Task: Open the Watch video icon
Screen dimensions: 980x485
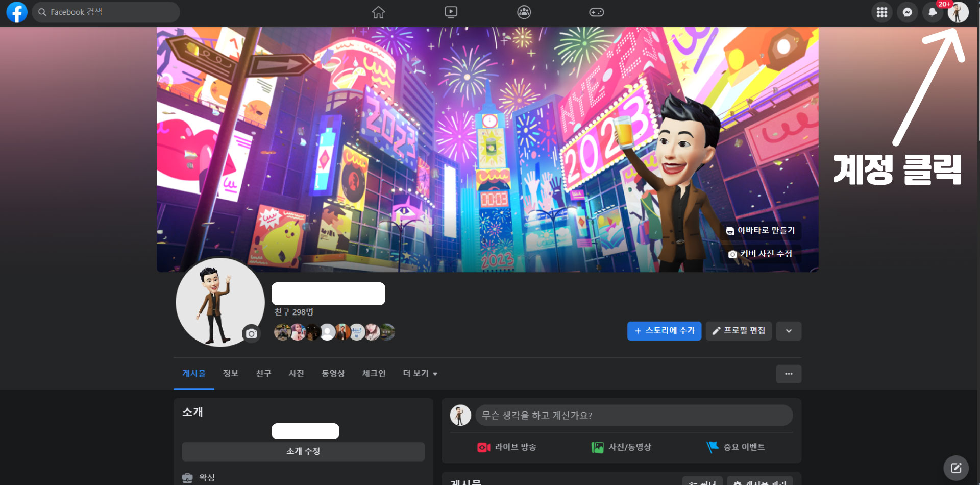Action: click(451, 12)
